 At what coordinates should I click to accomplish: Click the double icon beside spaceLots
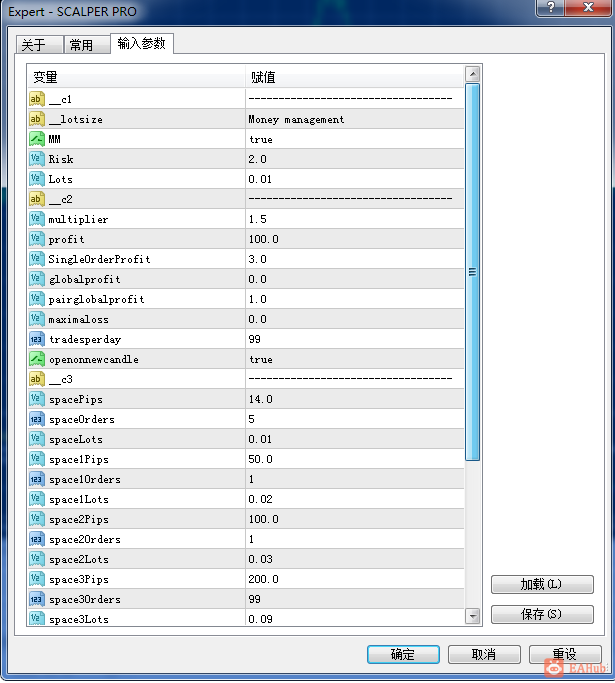tap(37, 440)
